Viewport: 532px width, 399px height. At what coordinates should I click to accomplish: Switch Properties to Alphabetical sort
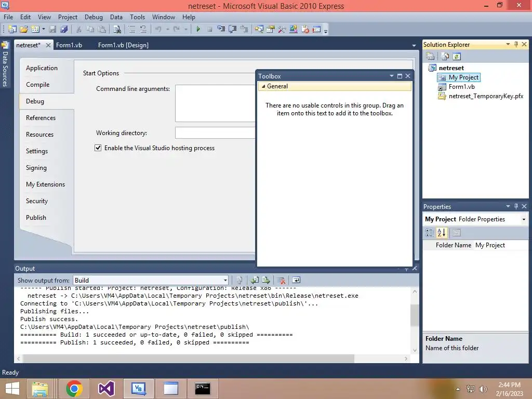coord(442,233)
